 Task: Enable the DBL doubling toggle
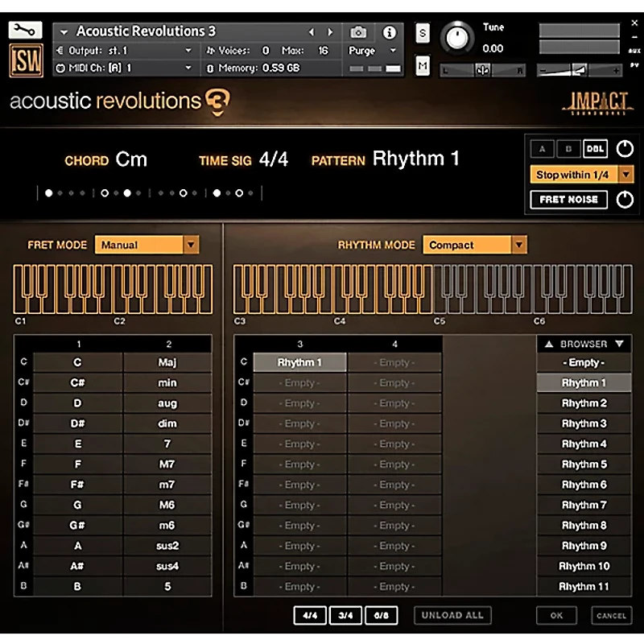595,148
